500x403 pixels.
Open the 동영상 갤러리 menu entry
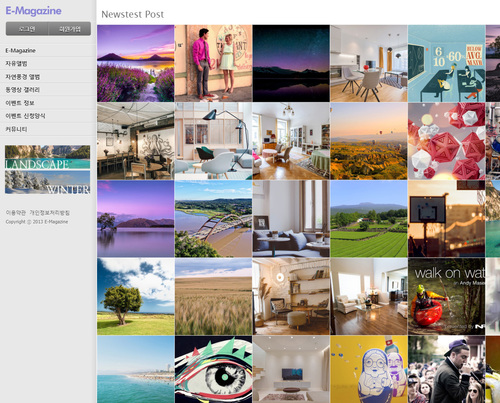point(22,90)
